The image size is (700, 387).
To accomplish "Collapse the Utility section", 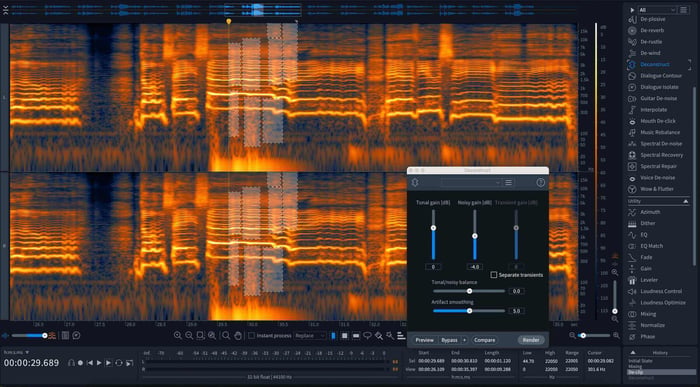I will pos(686,202).
